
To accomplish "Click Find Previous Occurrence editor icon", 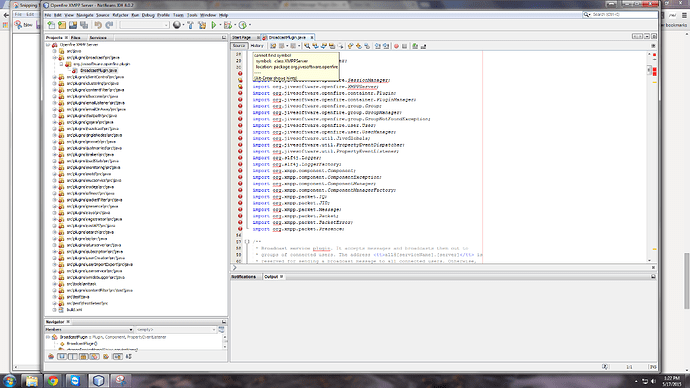I will point(315,46).
